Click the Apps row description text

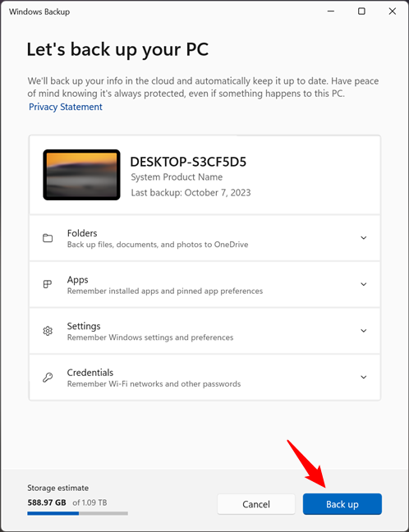click(x=165, y=291)
